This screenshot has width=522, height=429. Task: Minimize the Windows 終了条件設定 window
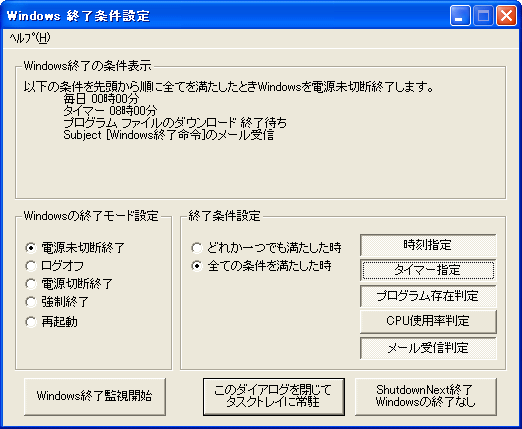[460, 16]
